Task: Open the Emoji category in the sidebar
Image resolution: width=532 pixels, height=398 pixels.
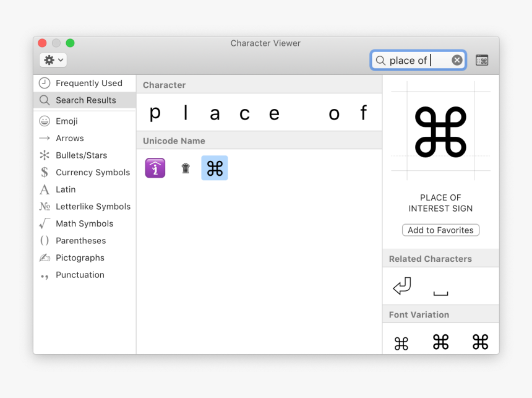Action: [x=67, y=121]
